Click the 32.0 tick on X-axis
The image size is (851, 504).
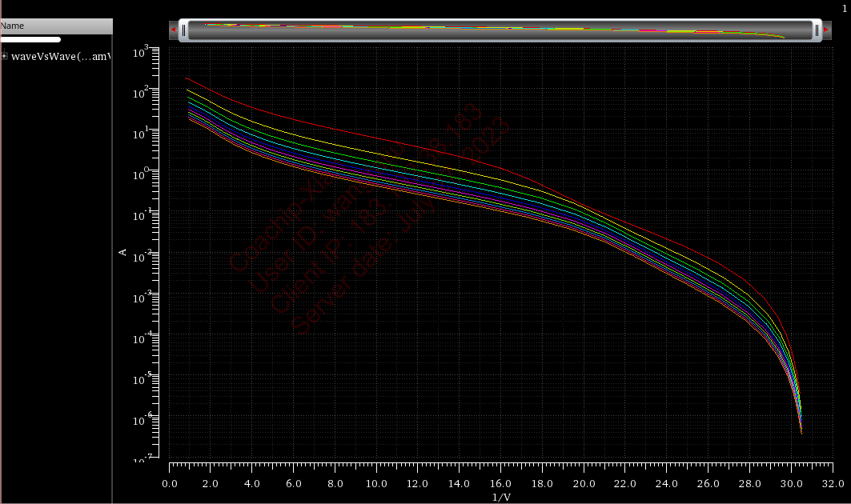(x=833, y=484)
